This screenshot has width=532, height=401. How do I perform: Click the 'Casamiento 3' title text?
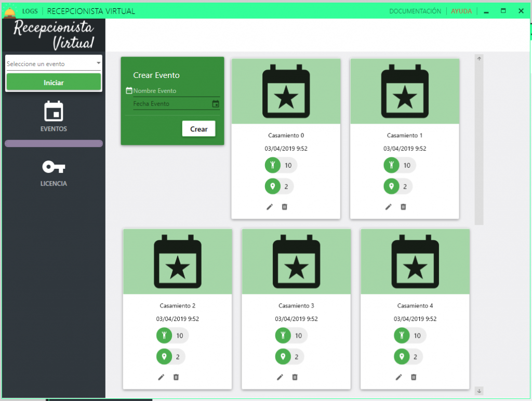coord(296,305)
